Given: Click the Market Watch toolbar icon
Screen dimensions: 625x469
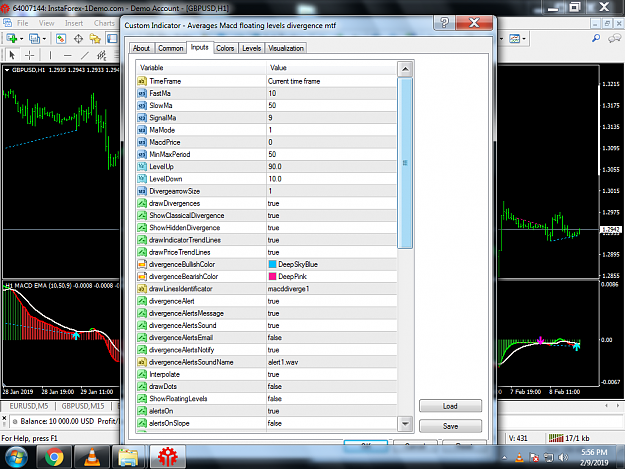Looking at the screenshot, I should pos(61,39).
